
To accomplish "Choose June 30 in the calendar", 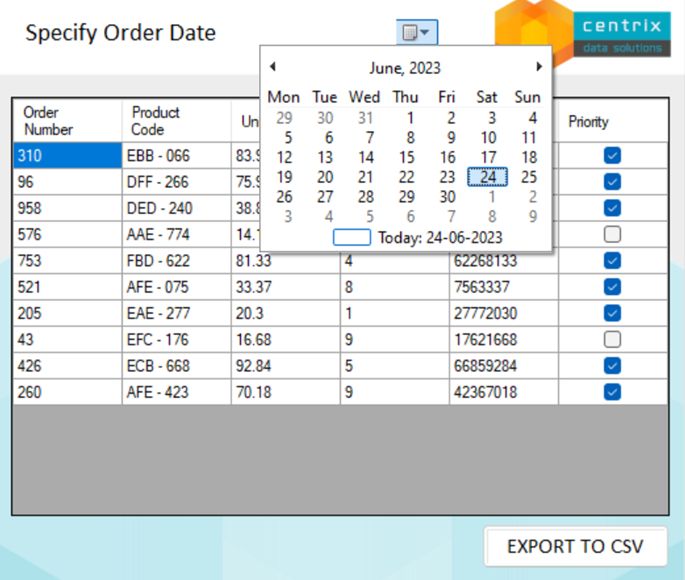I will click(447, 197).
